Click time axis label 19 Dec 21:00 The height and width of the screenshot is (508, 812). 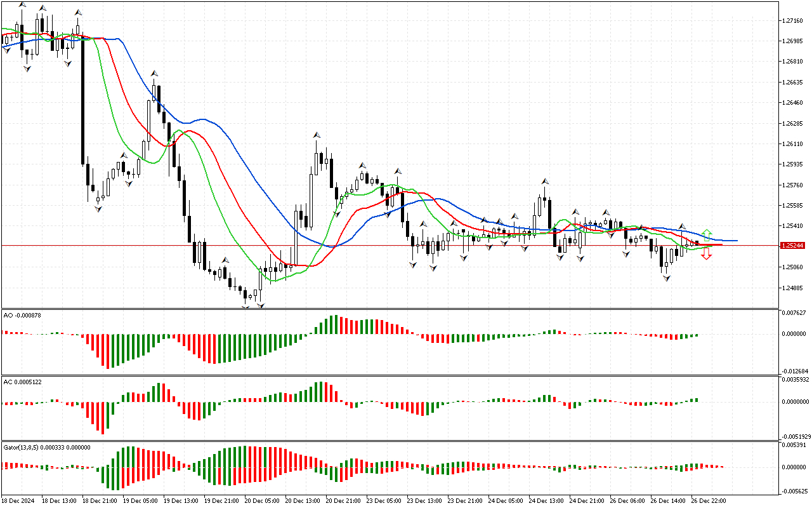pos(222,501)
